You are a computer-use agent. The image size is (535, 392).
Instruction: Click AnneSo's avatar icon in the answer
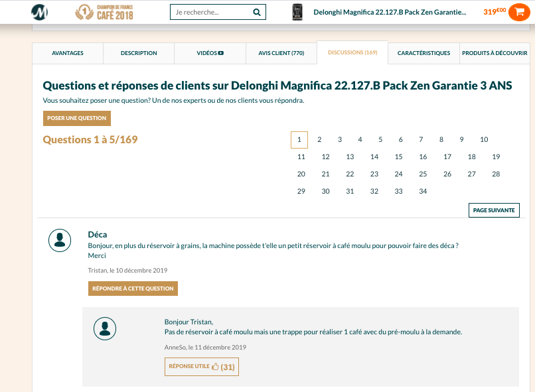tap(105, 328)
